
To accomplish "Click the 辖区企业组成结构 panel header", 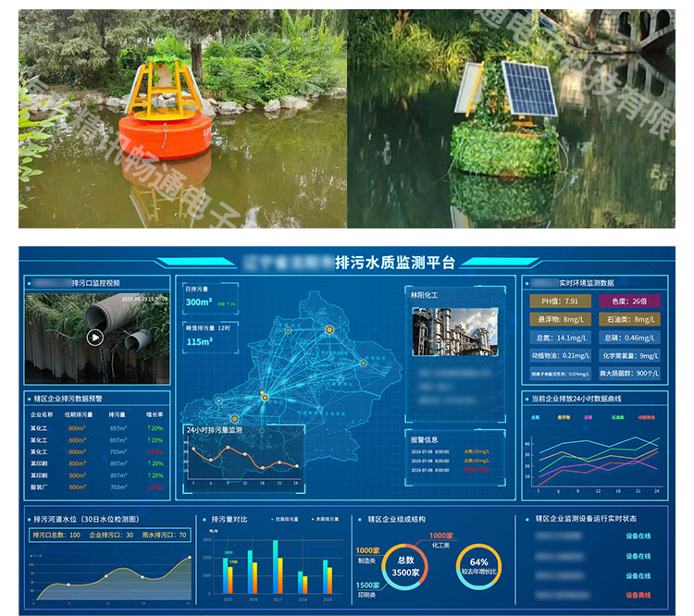I will (397, 519).
